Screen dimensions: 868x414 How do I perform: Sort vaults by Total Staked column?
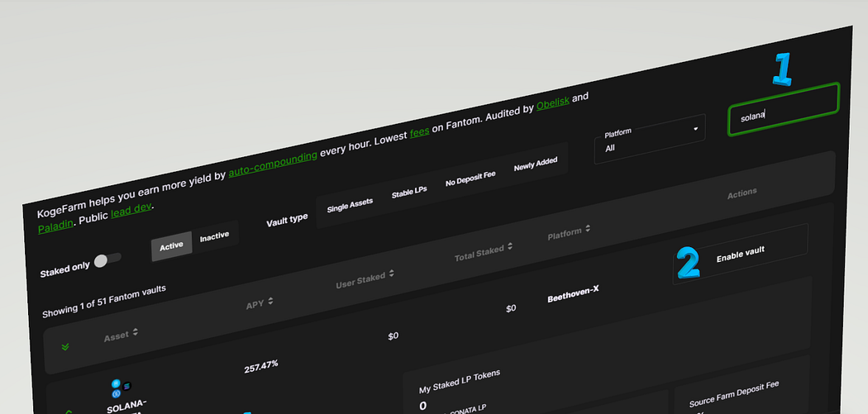tap(484, 252)
